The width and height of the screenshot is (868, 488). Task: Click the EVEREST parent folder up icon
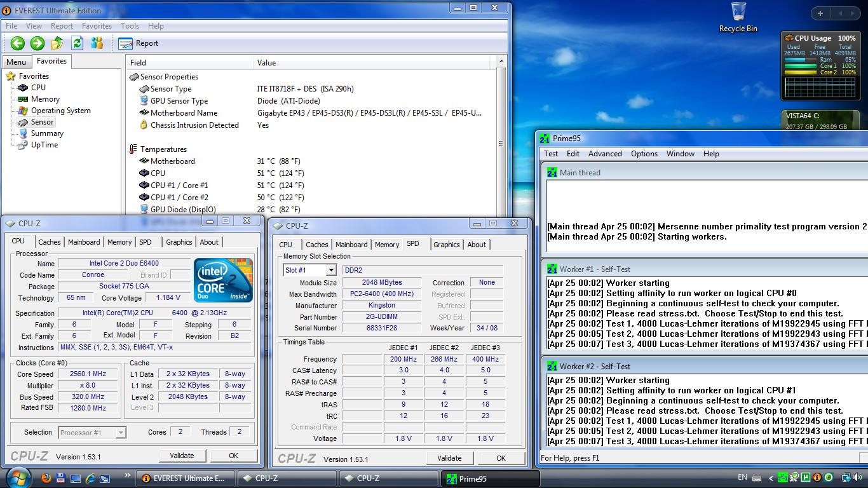pos(57,43)
